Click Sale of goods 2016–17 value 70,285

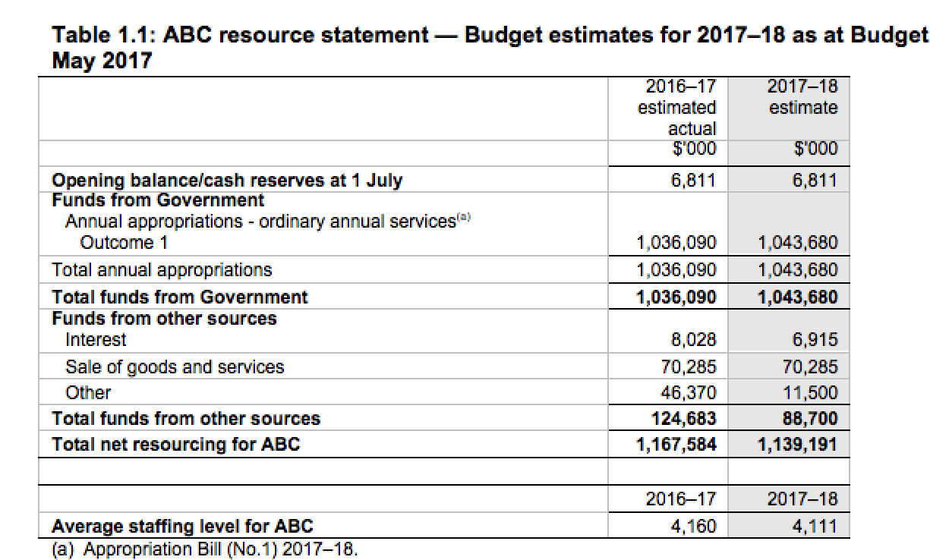coord(690,367)
